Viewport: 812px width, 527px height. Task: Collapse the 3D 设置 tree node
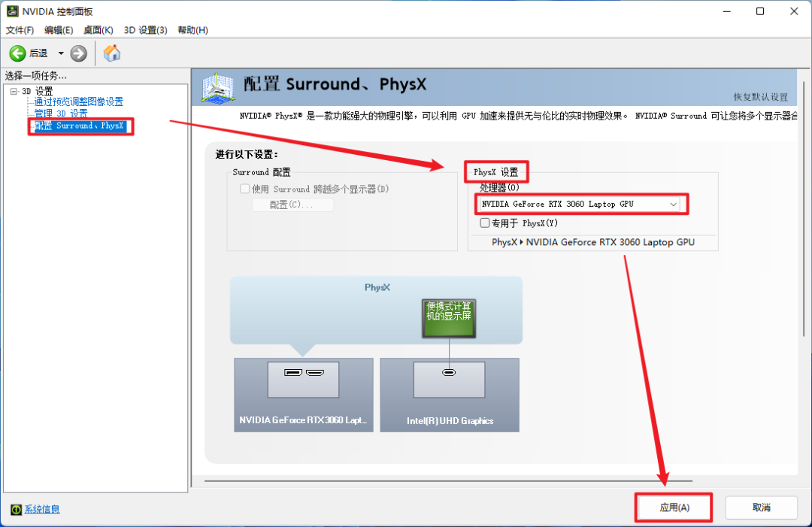(14, 91)
